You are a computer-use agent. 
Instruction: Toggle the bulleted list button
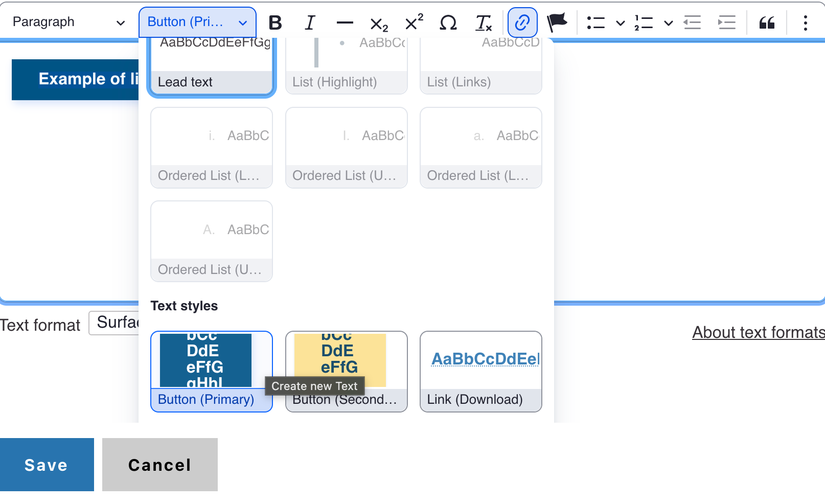point(596,22)
